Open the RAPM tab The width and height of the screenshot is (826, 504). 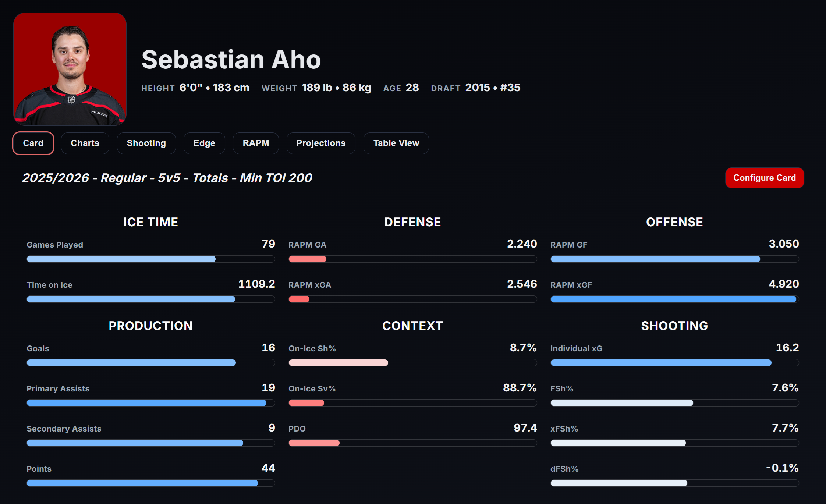tap(256, 143)
